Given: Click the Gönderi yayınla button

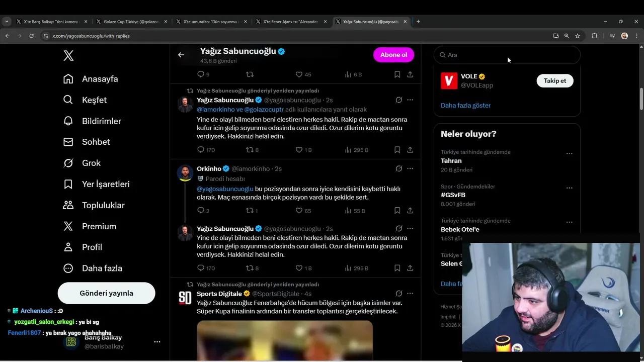Looking at the screenshot, I should click(106, 293).
